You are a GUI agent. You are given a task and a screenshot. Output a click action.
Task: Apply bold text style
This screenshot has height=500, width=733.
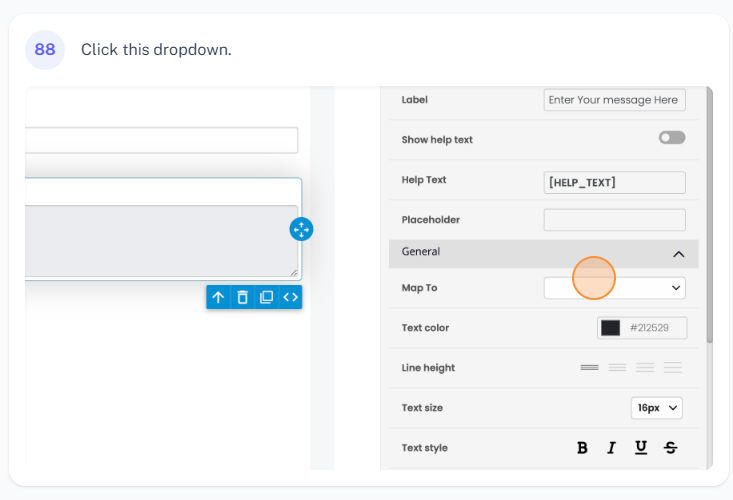(x=582, y=448)
